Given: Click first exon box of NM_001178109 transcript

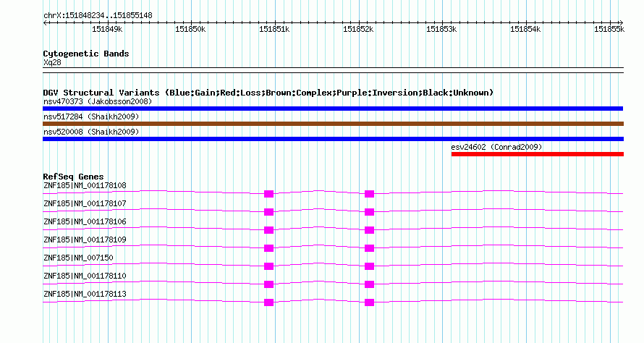Looking at the screenshot, I should [x=268, y=248].
